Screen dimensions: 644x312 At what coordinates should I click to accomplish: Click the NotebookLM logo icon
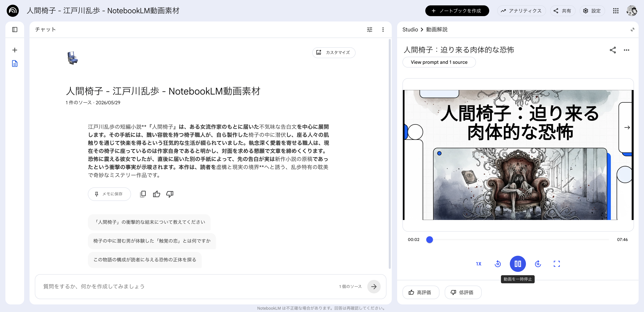point(13,11)
